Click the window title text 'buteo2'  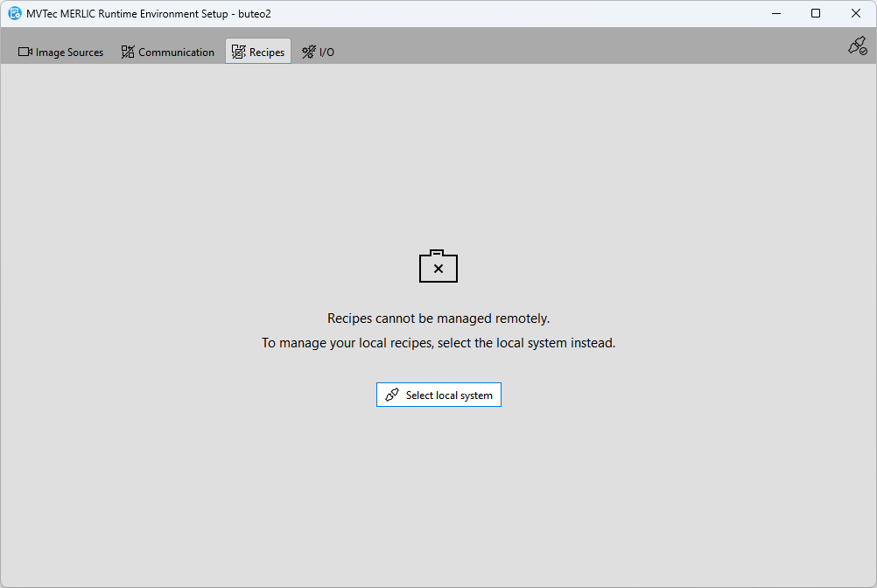coord(254,14)
